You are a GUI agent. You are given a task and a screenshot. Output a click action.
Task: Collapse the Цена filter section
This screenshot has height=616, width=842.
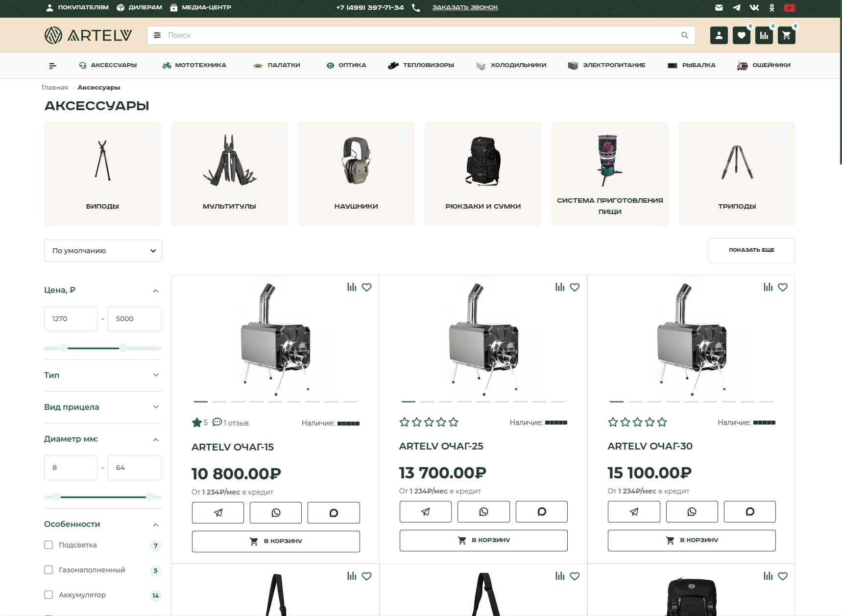[x=156, y=291]
